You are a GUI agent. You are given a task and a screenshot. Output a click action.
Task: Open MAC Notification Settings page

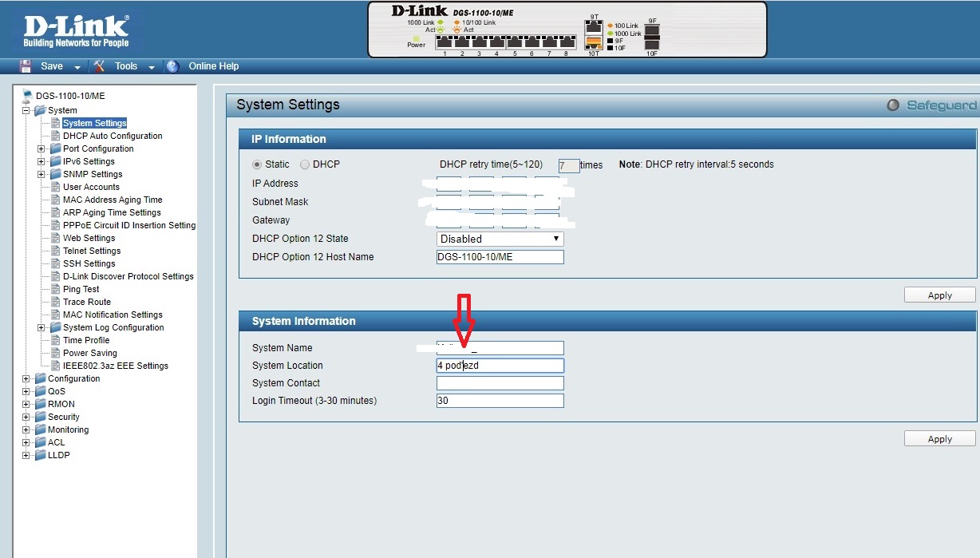[113, 315]
